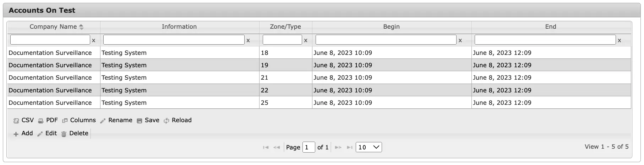Viewport: 644px width, 165px height.
Task: Select the Rename pencil tool
Action: pos(103,121)
